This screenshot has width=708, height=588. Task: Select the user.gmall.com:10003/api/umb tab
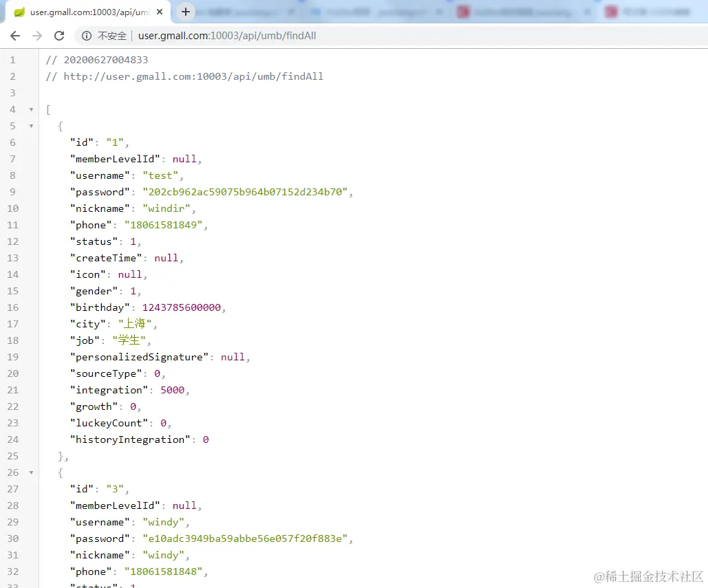point(88,12)
